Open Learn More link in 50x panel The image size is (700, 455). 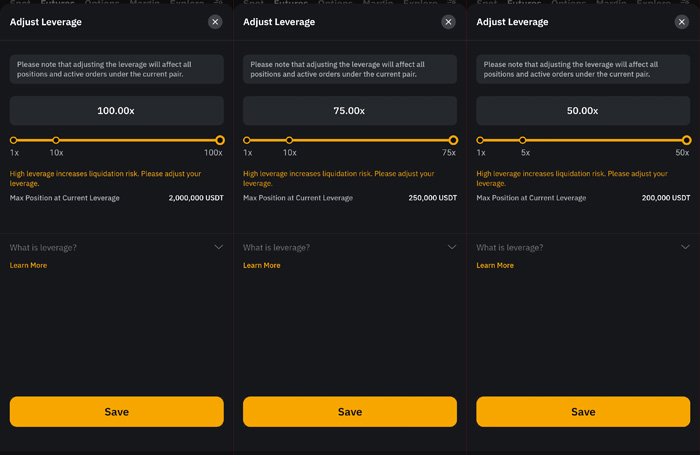(x=495, y=265)
